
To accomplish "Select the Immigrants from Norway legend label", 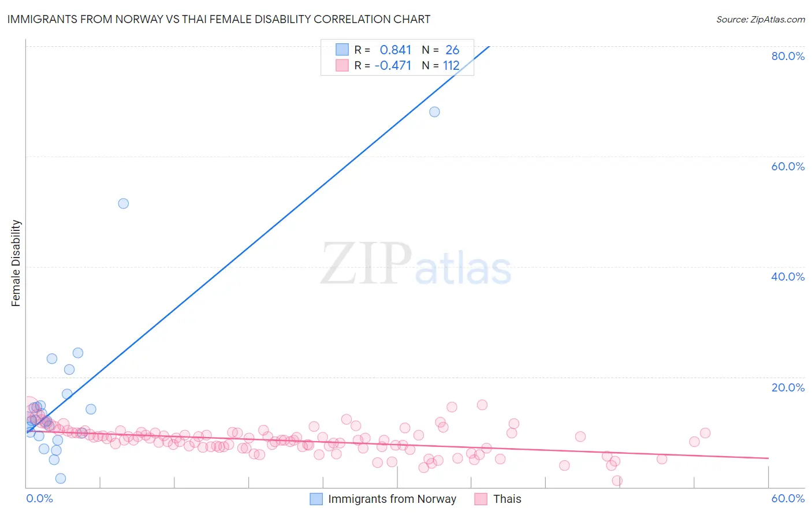I will [x=392, y=499].
